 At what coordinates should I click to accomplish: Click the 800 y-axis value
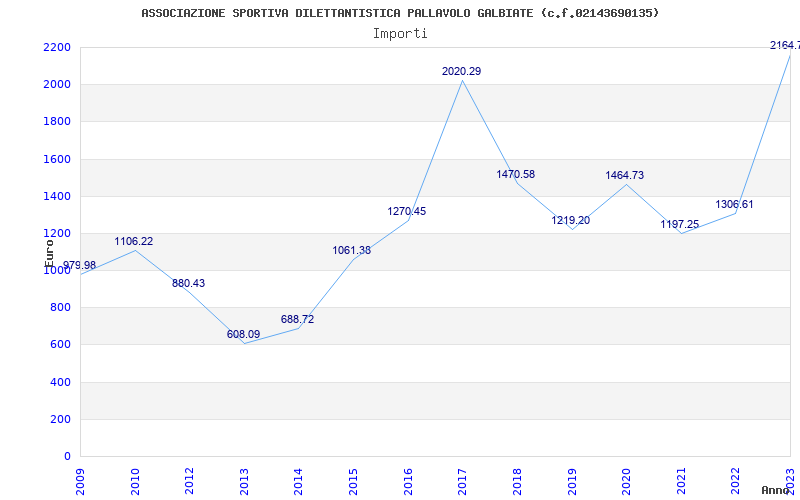(x=61, y=308)
